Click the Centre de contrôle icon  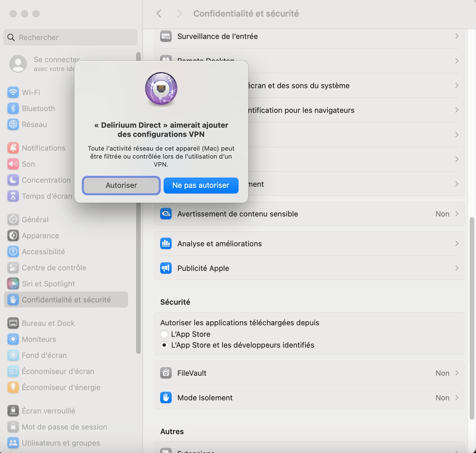point(13,267)
